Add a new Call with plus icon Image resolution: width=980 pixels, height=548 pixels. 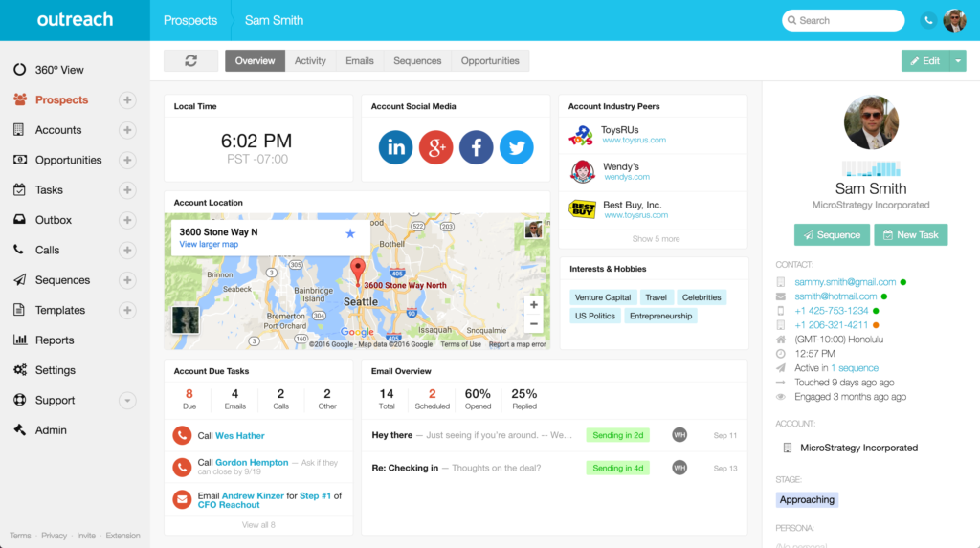127,250
